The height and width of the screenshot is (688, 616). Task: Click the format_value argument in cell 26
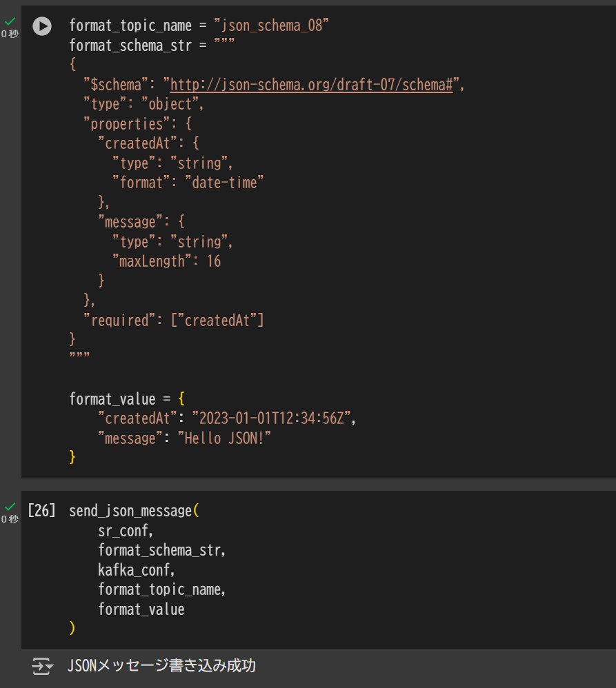(141, 609)
